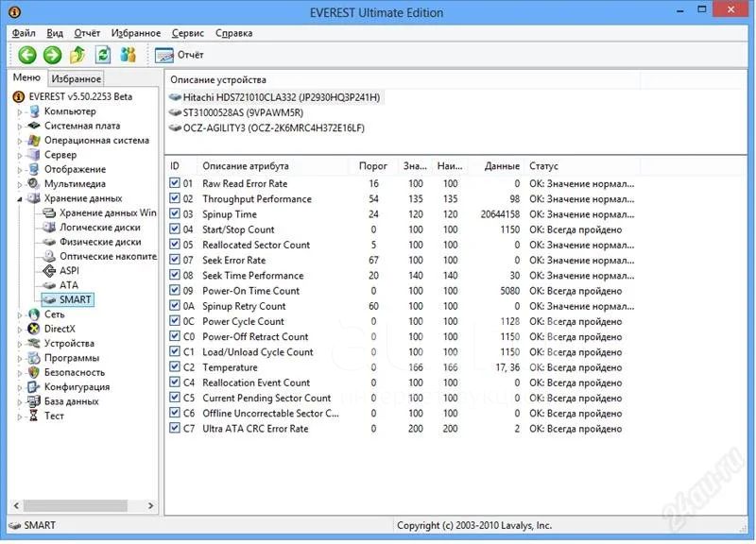Screen dimensions: 756x544
Task: Sort by the Порог column header
Action: [373, 166]
